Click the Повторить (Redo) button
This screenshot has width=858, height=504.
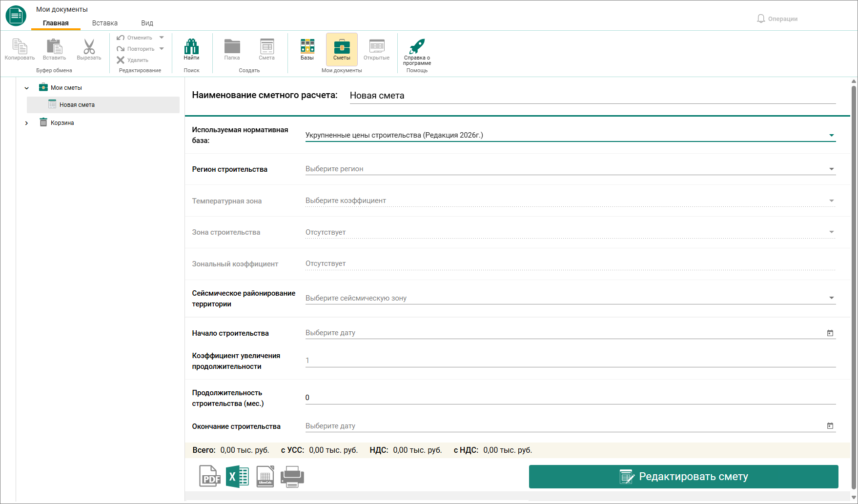136,49
